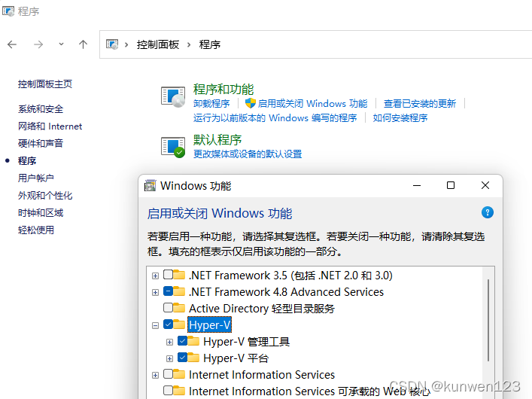The image size is (532, 399).
Task: Select Hyper-V 平台 label
Action: (236, 358)
